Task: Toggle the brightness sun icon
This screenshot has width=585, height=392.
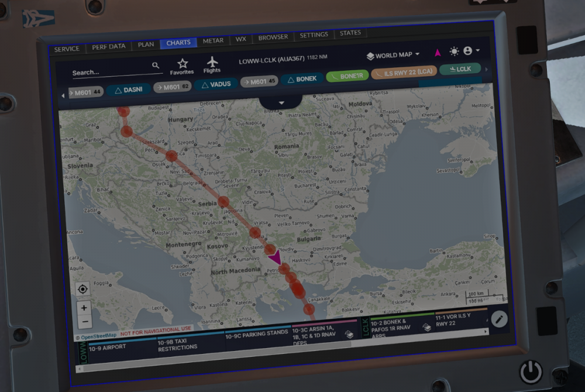Action: (454, 51)
